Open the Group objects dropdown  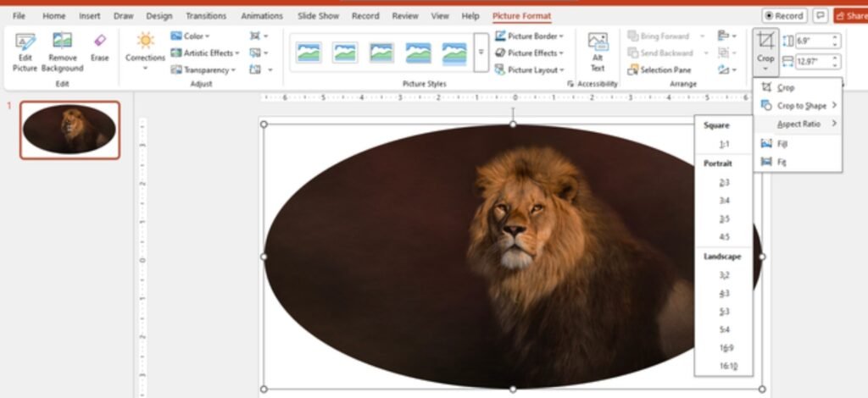[x=726, y=53]
